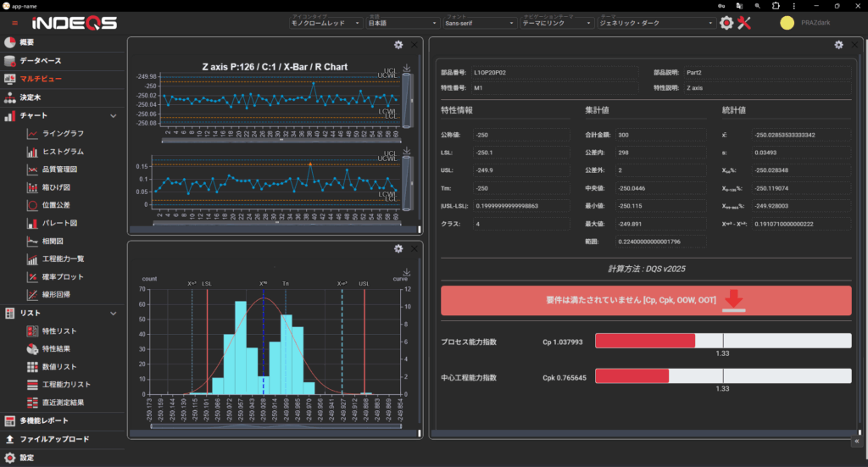
Task: Open gear settings of the characteristic info panel
Action: 838,45
